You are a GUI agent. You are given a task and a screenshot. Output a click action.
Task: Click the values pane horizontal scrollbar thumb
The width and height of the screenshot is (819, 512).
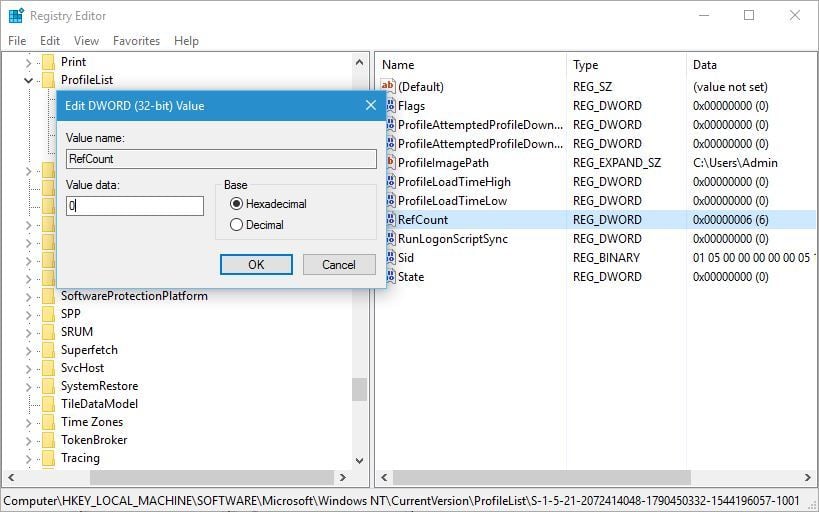click(542, 478)
